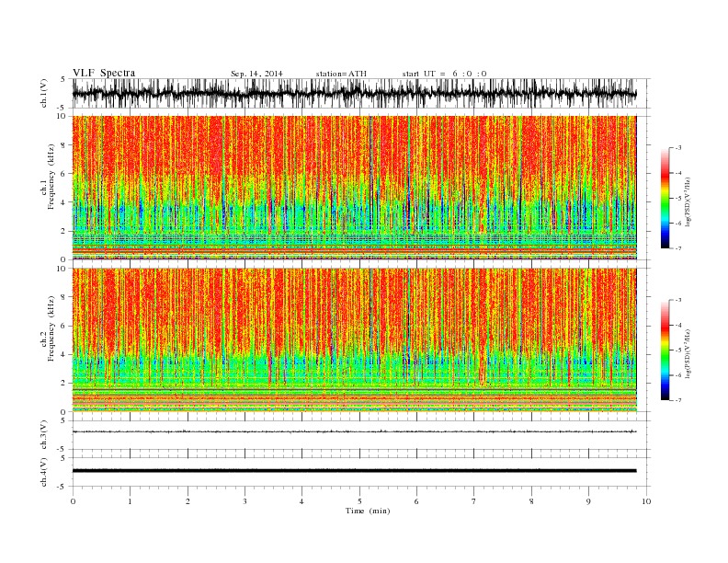Click the ch.2 spectrogram "10" kHz tick label
Image resolution: width=728 pixels, height=563 pixels.
coord(62,269)
